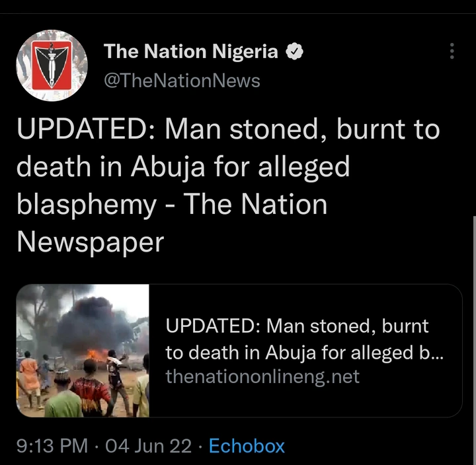Open the burning scene preview thumbnail
Image resolution: width=476 pixels, height=465 pixels.
click(x=83, y=350)
